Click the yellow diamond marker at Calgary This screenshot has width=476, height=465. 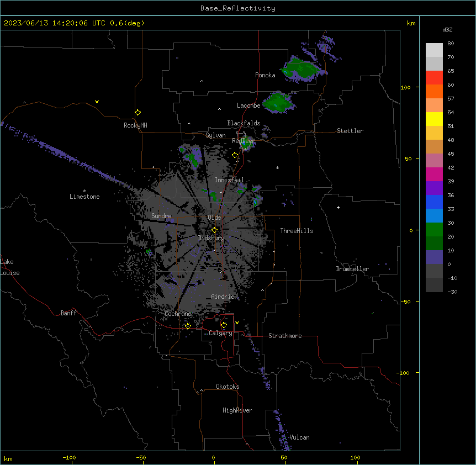pyautogui.click(x=224, y=325)
